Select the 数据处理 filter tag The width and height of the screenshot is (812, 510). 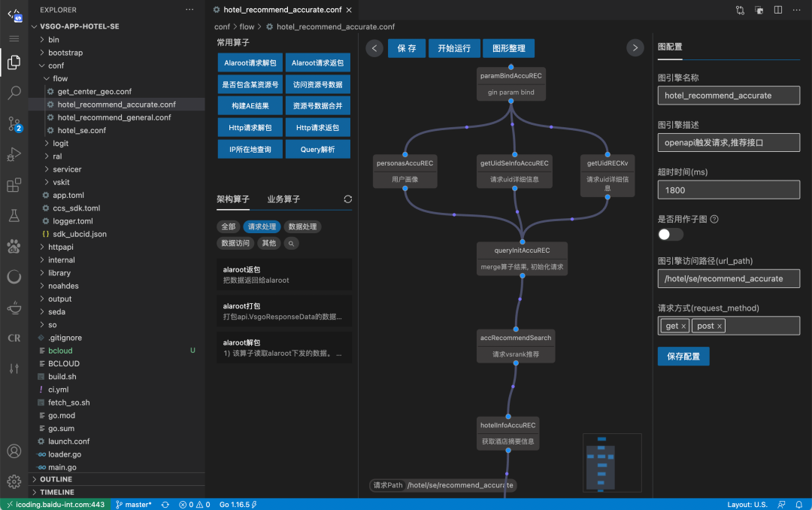click(302, 226)
